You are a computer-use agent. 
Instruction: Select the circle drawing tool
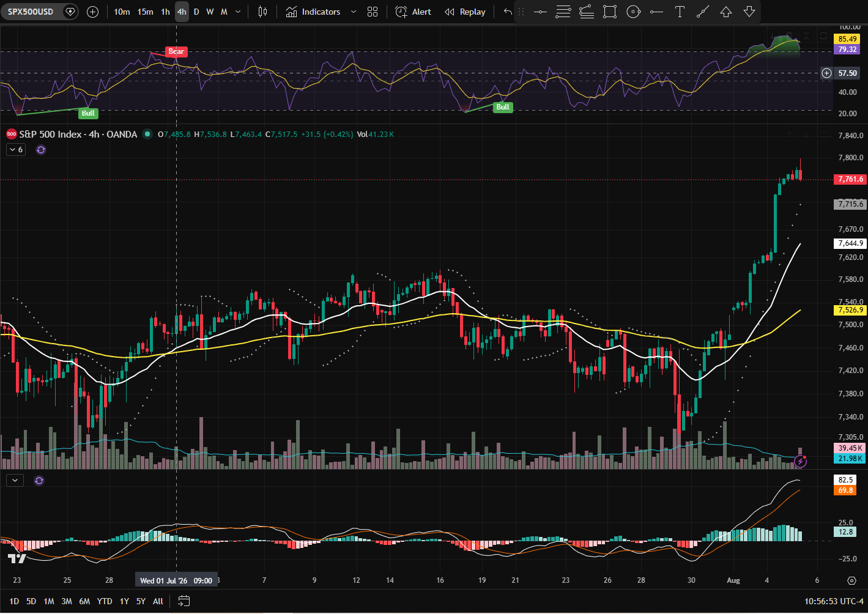coord(634,12)
